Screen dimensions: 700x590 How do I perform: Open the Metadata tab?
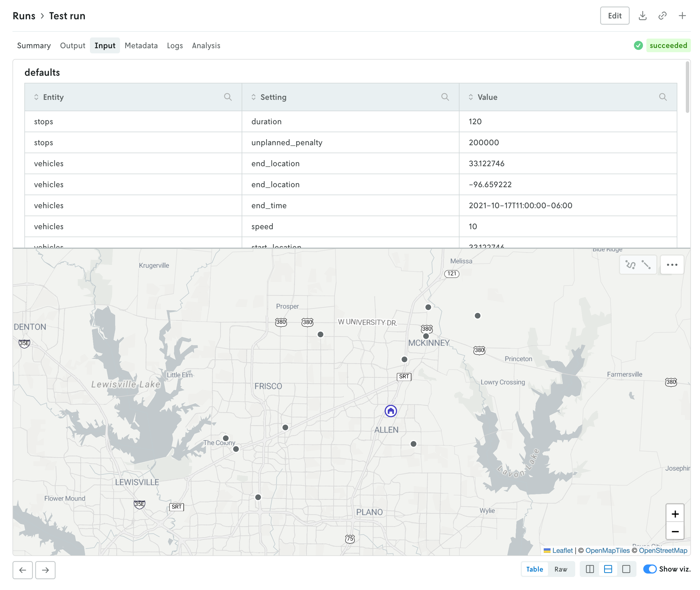coord(141,45)
